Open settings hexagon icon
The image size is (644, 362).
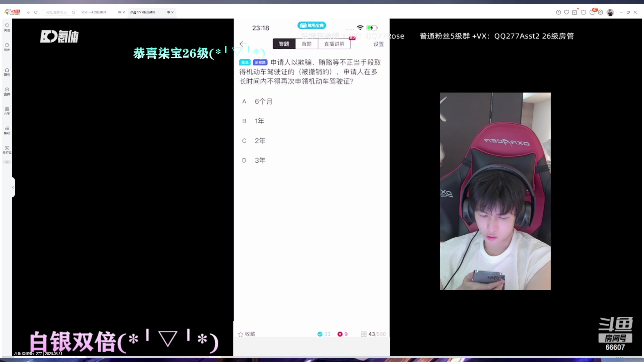600,12
